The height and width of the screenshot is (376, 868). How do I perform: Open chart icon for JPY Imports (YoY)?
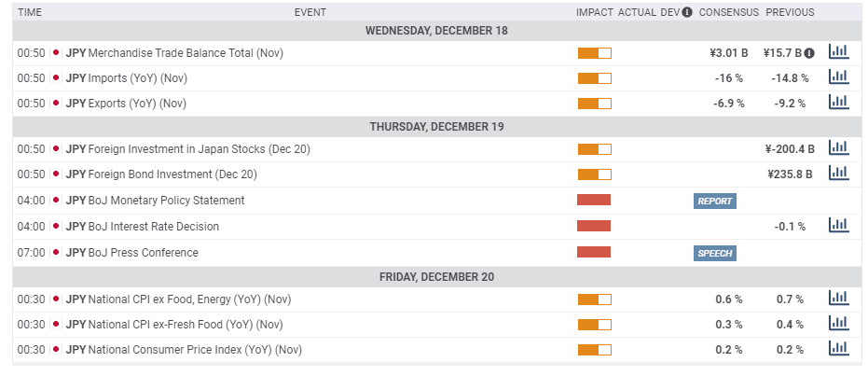click(x=838, y=77)
